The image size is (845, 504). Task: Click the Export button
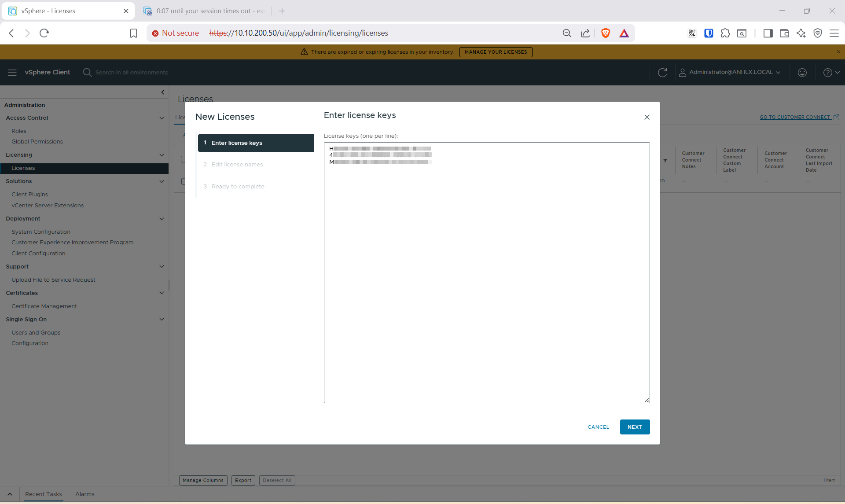click(243, 480)
